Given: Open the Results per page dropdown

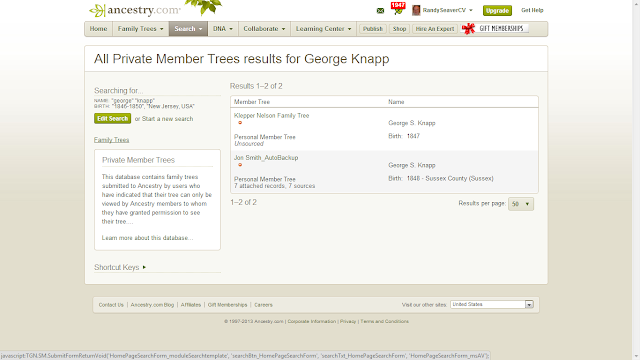Looking at the screenshot, I should pos(520,204).
